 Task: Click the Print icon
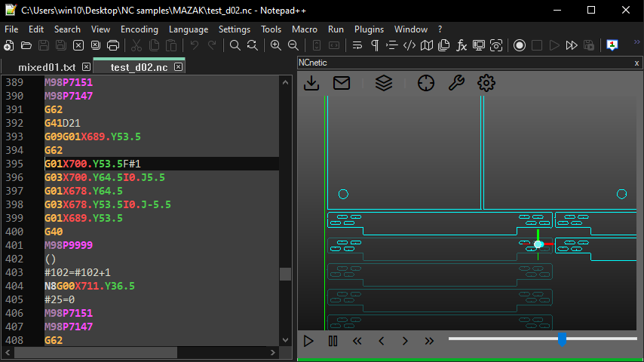113,45
